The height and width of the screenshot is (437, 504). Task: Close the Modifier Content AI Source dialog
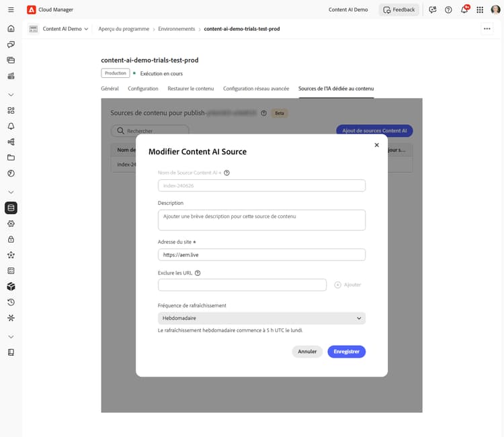pyautogui.click(x=377, y=145)
